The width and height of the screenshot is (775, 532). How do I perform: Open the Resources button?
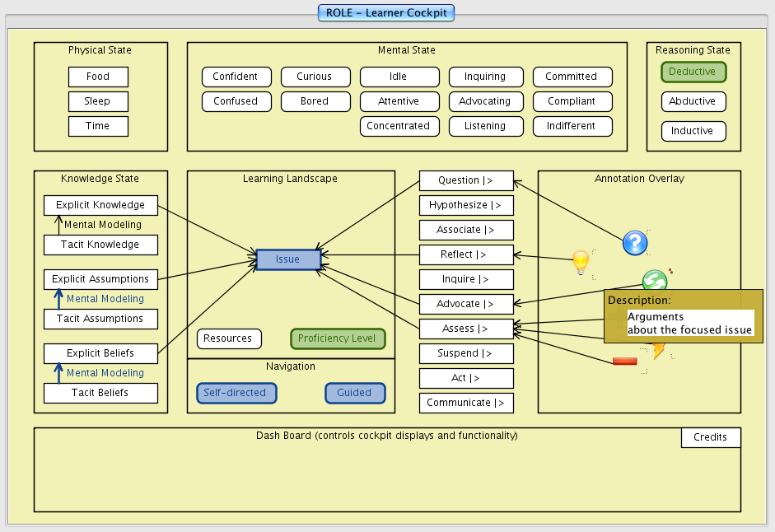[x=228, y=338]
